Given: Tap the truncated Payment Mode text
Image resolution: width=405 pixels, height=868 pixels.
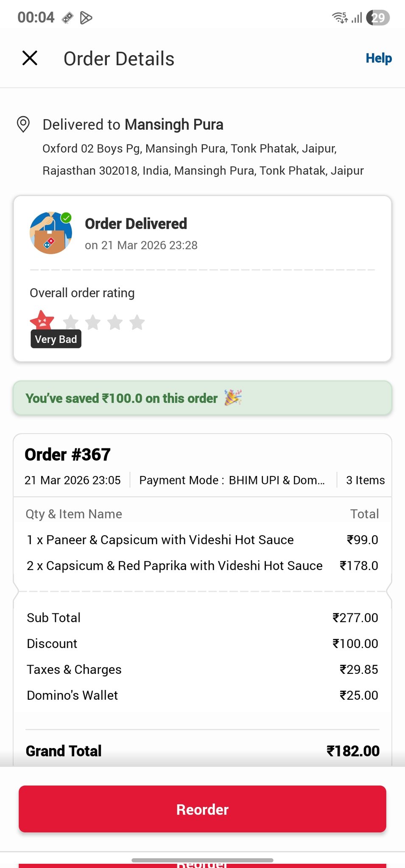Looking at the screenshot, I should point(232,480).
